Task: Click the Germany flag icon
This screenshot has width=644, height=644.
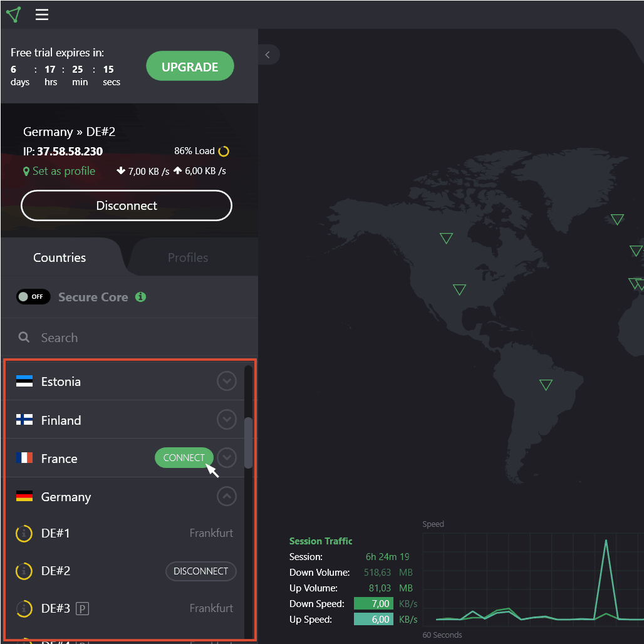Action: tap(24, 496)
